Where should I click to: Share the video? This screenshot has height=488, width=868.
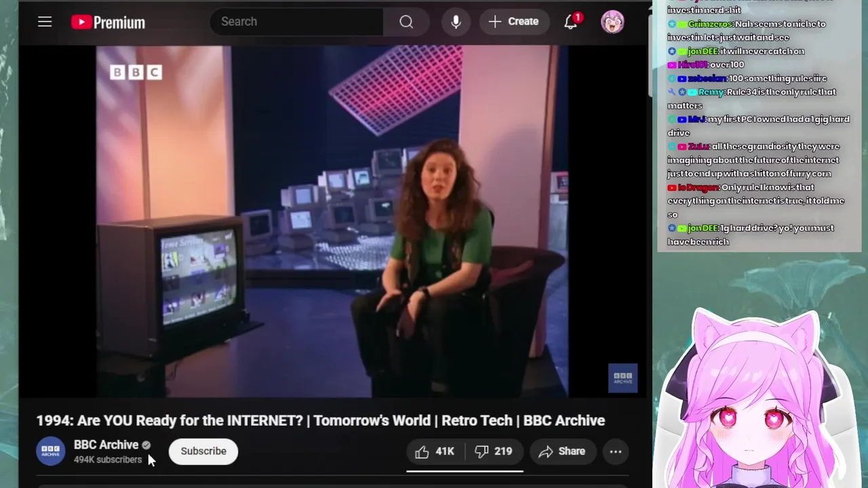click(562, 451)
